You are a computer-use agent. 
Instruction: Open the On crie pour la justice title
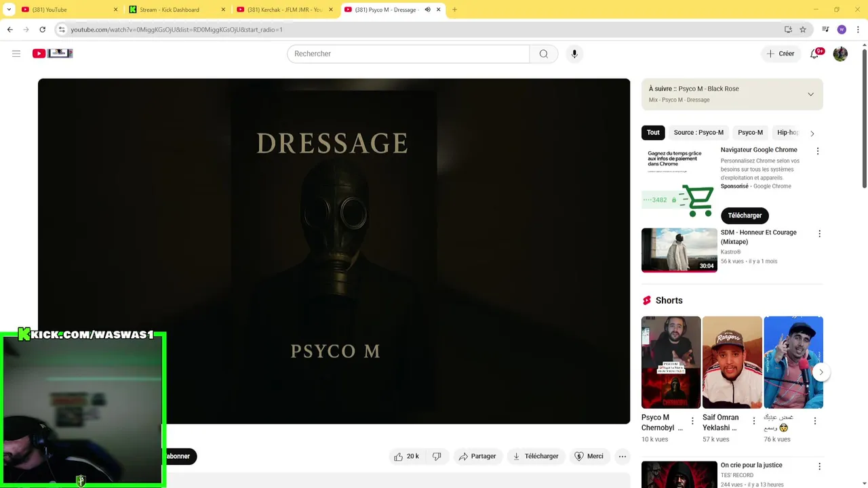(x=751, y=465)
